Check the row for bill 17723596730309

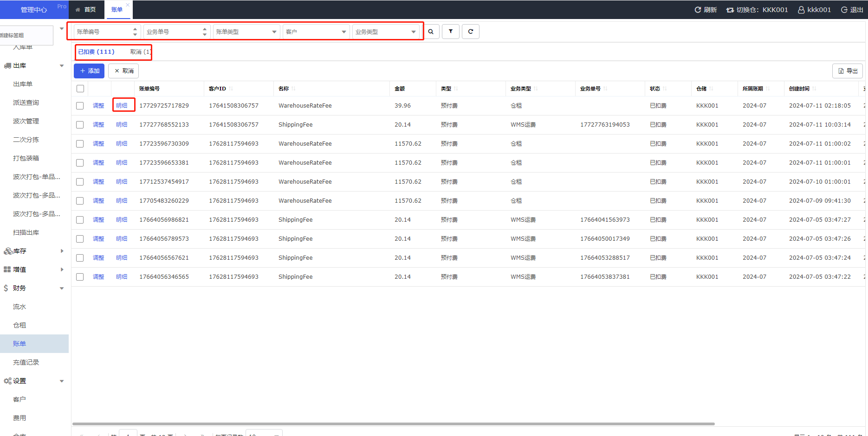[x=80, y=144]
